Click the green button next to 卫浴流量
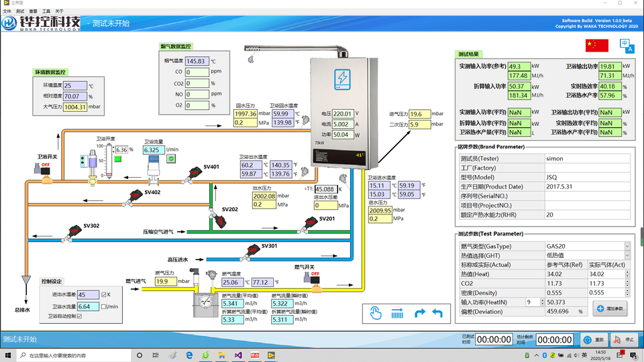 click(x=170, y=159)
